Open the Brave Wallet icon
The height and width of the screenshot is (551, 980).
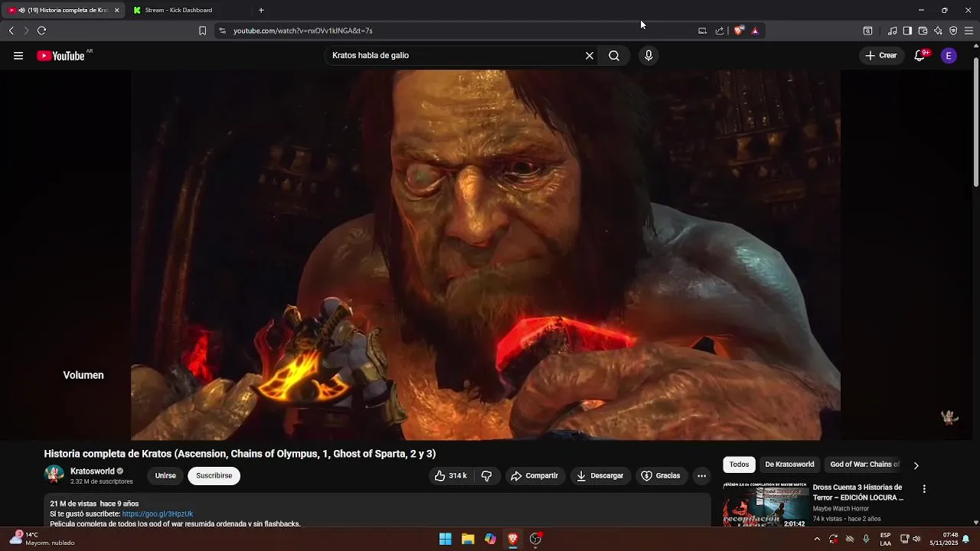coord(923,31)
